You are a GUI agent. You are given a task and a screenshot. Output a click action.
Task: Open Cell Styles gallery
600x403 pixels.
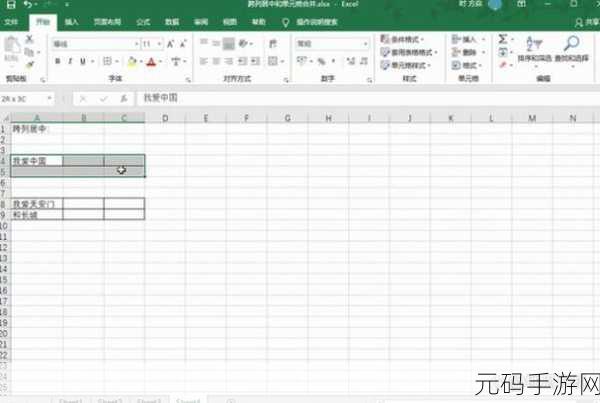pyautogui.click(x=406, y=65)
